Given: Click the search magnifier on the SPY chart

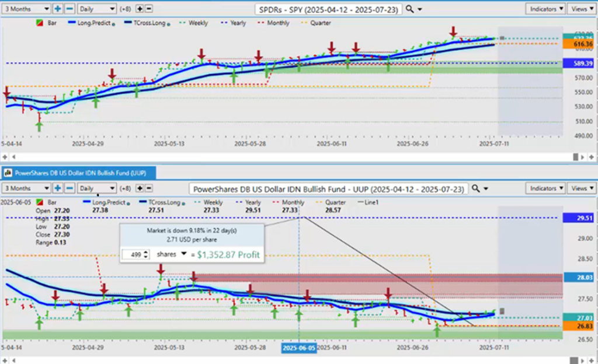Looking at the screenshot, I should click(x=410, y=9).
